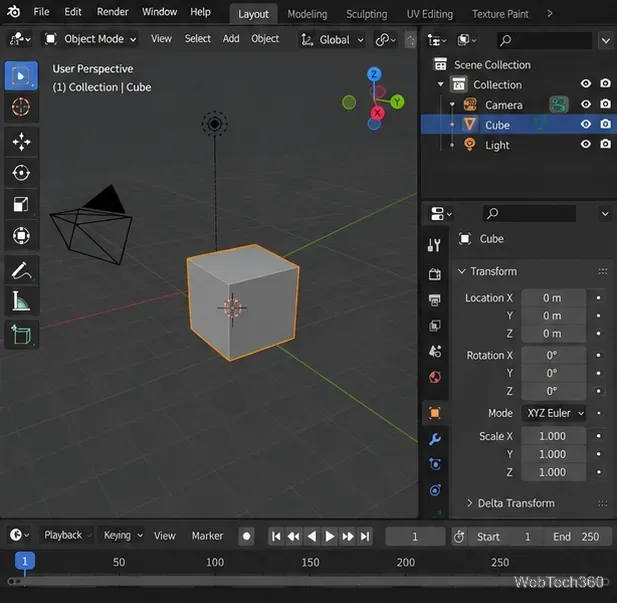Screen dimensions: 617x603
Task: Collapse the Collection tree item
Action: (x=441, y=84)
